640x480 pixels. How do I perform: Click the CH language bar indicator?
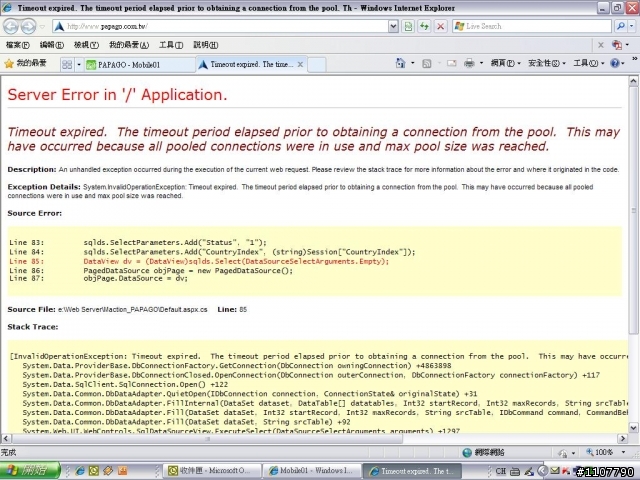(x=500, y=471)
